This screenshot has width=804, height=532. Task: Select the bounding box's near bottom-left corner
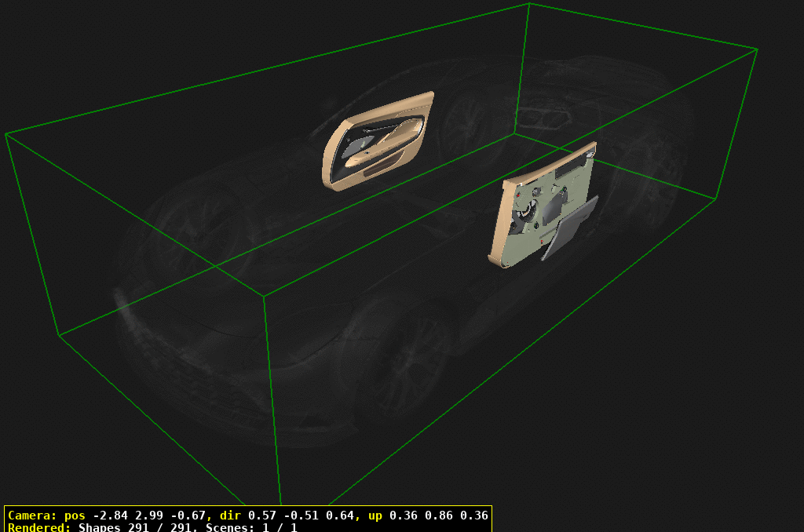(x=59, y=335)
